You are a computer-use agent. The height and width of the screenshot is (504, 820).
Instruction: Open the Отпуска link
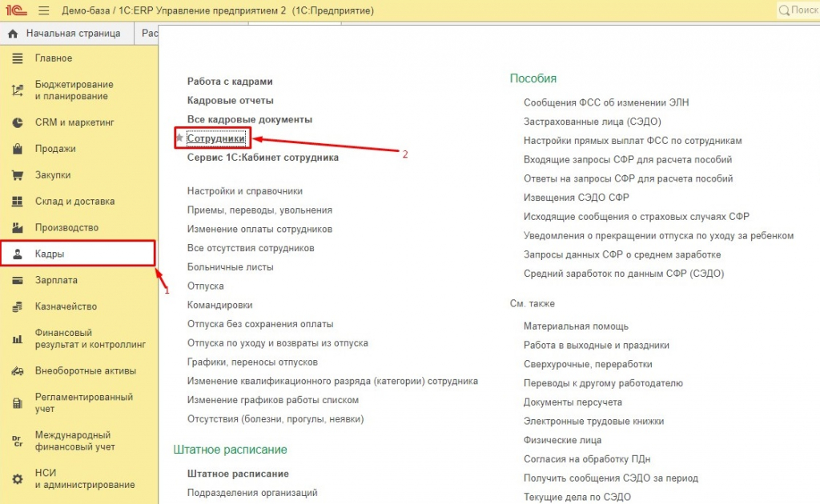coord(205,286)
